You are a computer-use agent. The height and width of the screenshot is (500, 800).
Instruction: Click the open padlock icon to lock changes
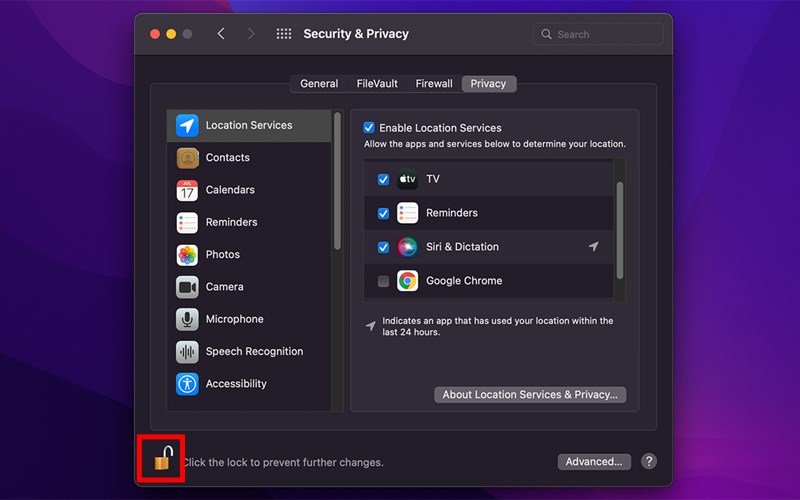tap(164, 458)
